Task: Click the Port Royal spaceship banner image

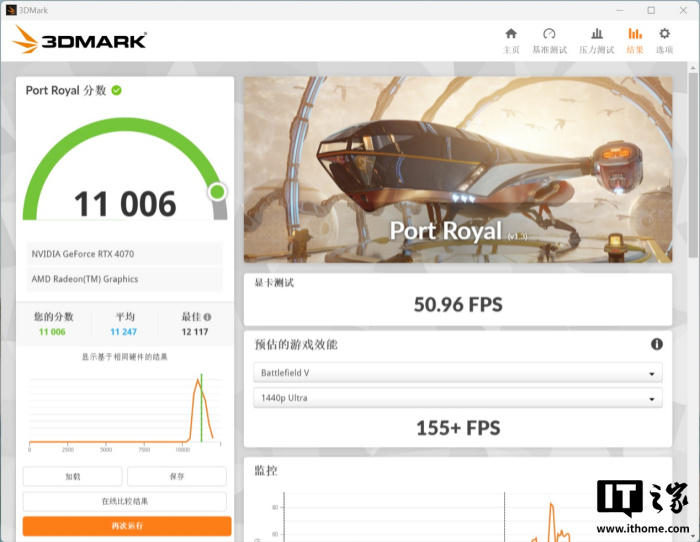Action: coord(457,170)
